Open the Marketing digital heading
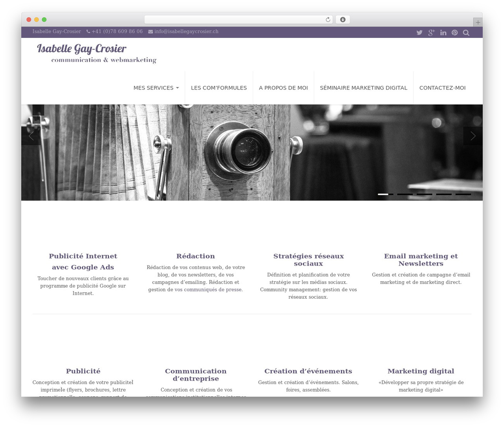 [x=421, y=371]
